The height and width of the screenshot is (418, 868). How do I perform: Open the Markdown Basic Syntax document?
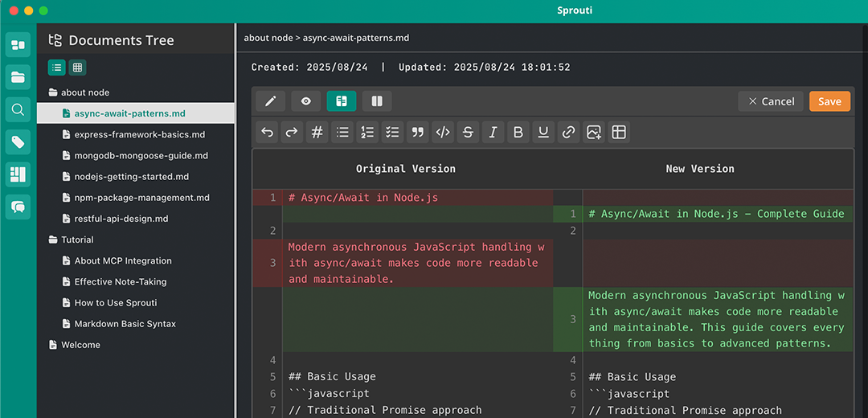pyautogui.click(x=125, y=324)
